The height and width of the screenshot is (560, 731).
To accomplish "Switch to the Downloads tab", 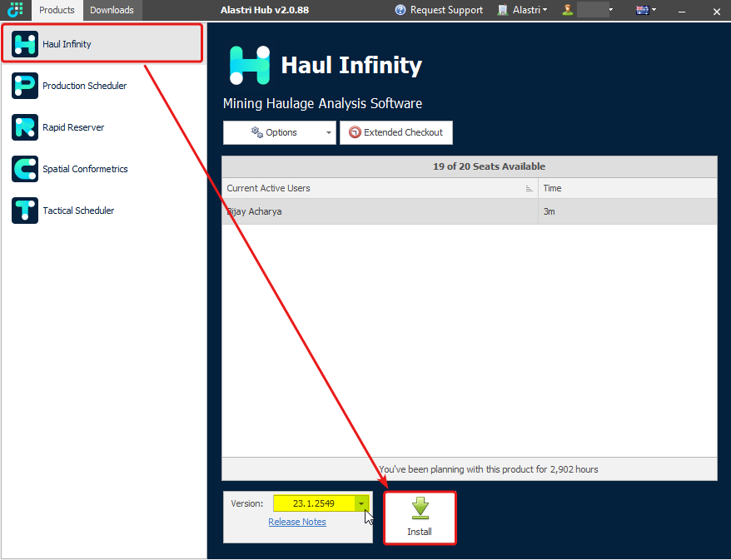I will (112, 10).
